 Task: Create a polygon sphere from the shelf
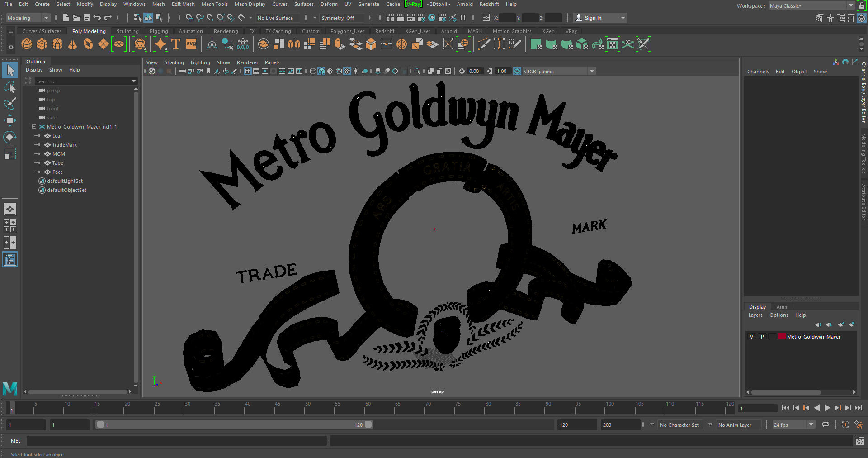27,44
